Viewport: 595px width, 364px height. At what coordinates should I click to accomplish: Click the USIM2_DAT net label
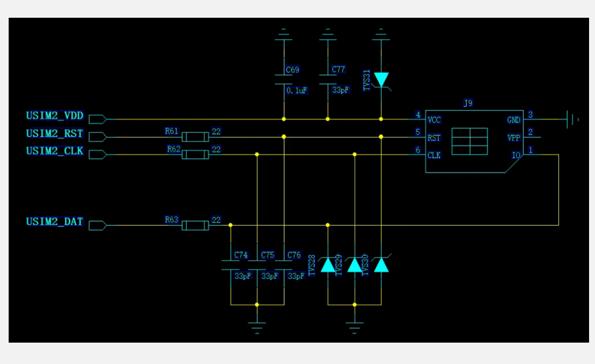point(55,222)
